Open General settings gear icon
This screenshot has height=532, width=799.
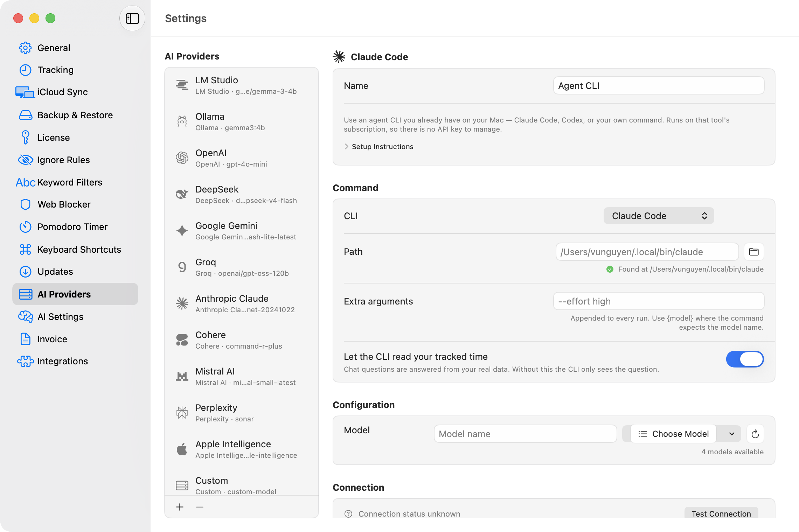[25, 48]
